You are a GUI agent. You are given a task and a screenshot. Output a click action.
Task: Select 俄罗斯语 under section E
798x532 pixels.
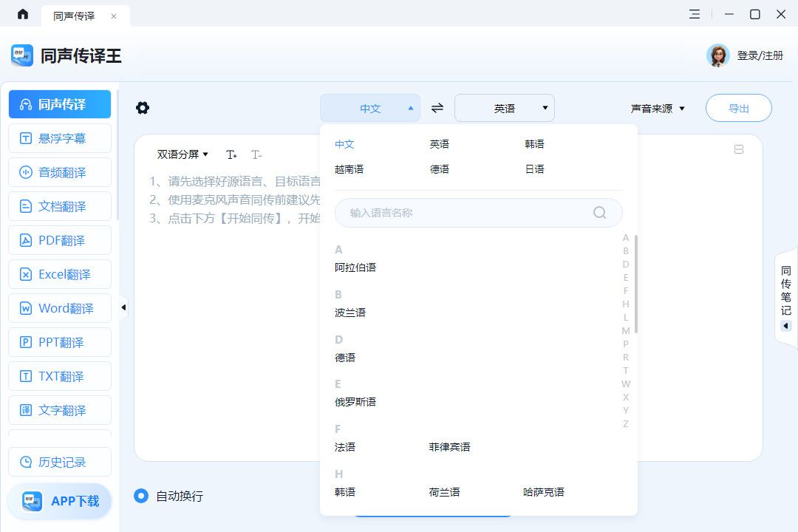355,402
